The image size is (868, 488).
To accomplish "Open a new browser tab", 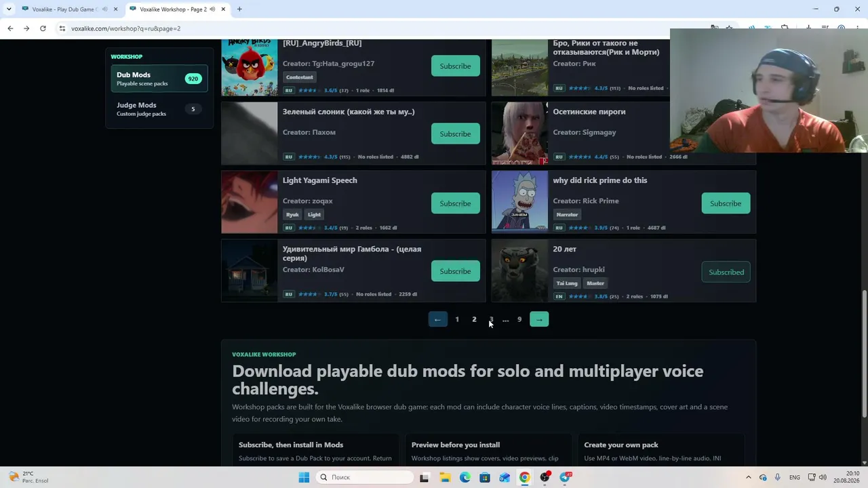I will [x=239, y=9].
